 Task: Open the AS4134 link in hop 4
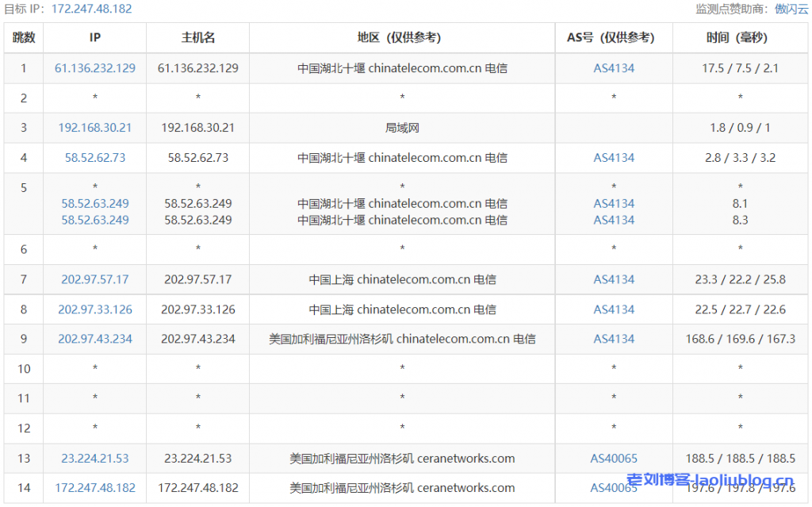614,158
